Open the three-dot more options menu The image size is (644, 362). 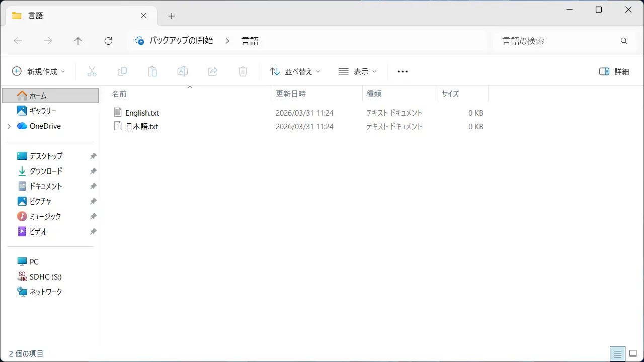[x=403, y=71]
